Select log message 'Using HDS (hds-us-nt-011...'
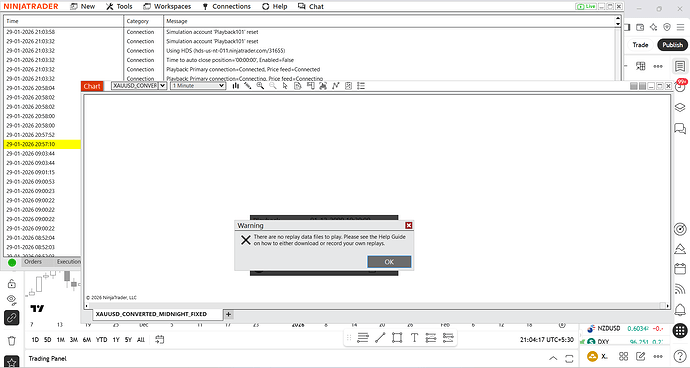Image resolution: width=690 pixels, height=368 pixels. tap(225, 51)
